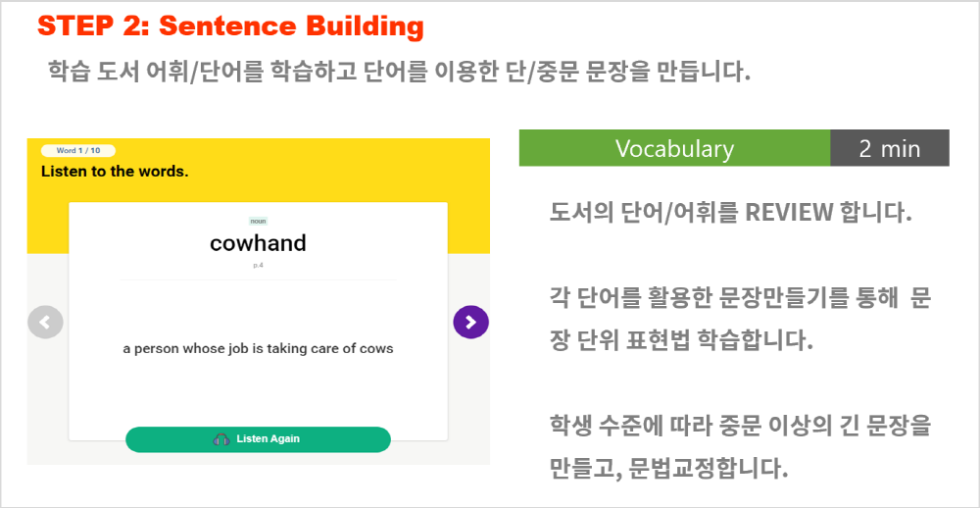
Task: Click the STEP 2: Sentence Building heading
Action: pos(230,26)
